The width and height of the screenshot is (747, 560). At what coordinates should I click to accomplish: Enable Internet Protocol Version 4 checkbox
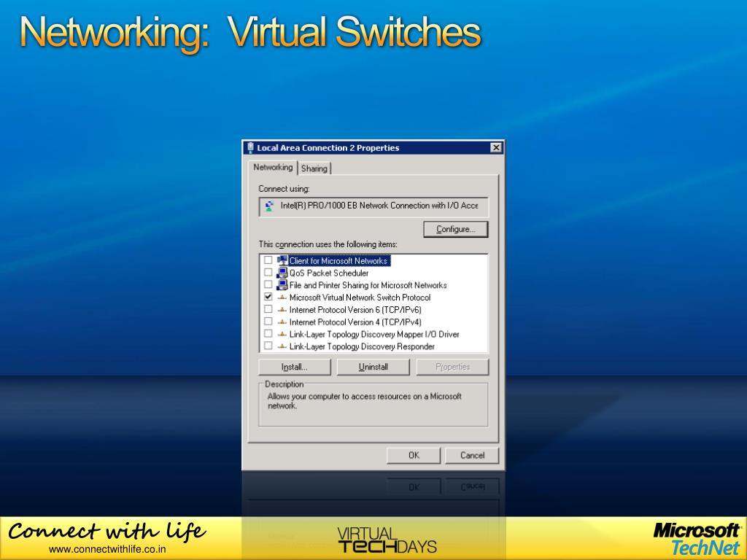(268, 321)
